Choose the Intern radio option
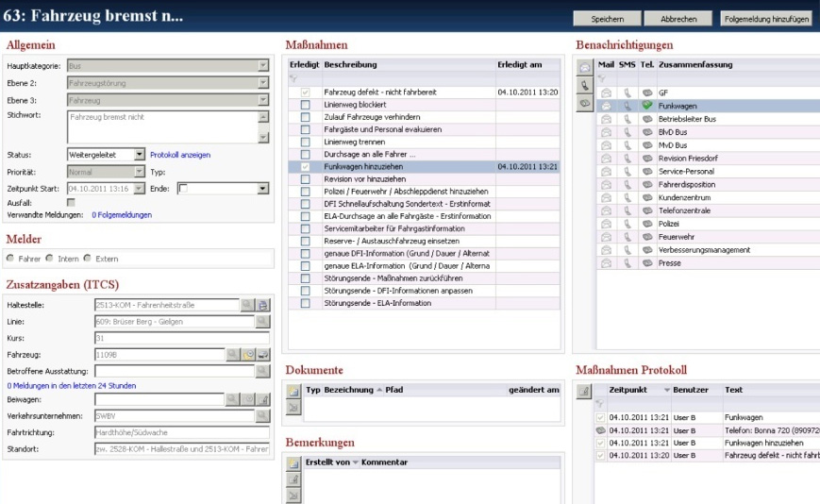The width and height of the screenshot is (820, 504). tap(49, 259)
